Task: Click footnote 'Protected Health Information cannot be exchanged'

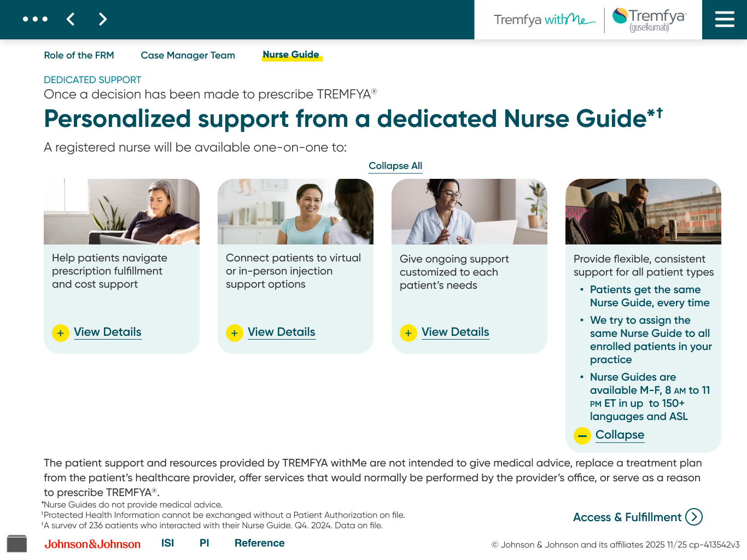Action: 223,515
